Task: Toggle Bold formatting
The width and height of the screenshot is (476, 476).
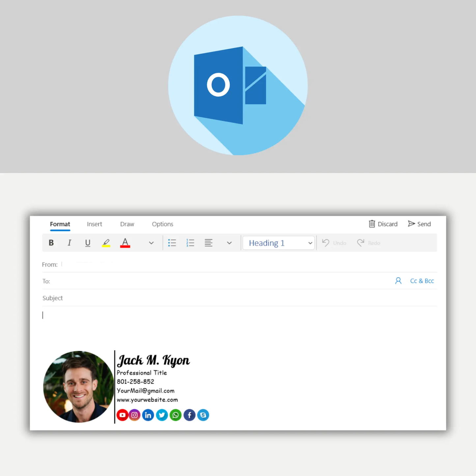Action: click(51, 243)
